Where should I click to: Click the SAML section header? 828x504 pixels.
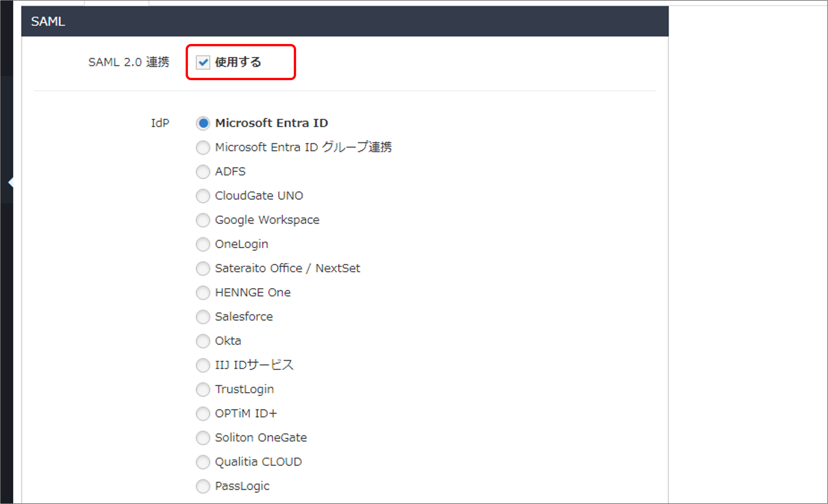click(x=49, y=22)
